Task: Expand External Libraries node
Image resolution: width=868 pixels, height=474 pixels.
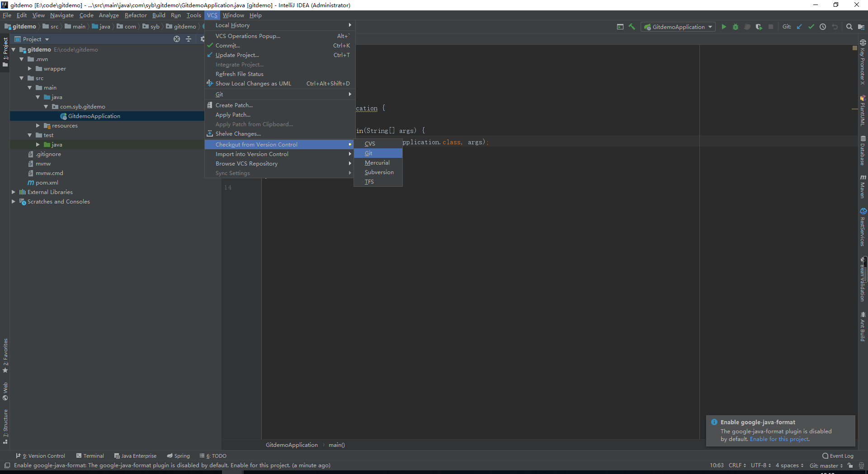Action: point(14,192)
